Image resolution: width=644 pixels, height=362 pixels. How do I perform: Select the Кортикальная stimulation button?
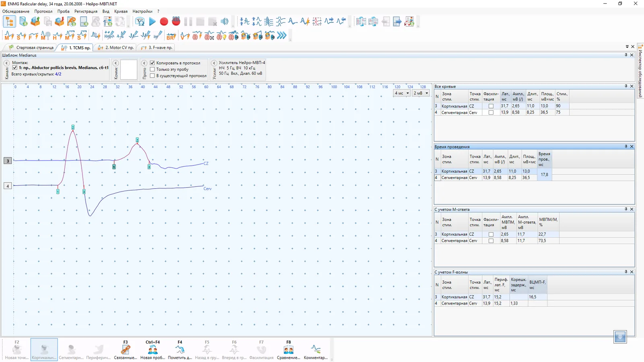click(44, 350)
